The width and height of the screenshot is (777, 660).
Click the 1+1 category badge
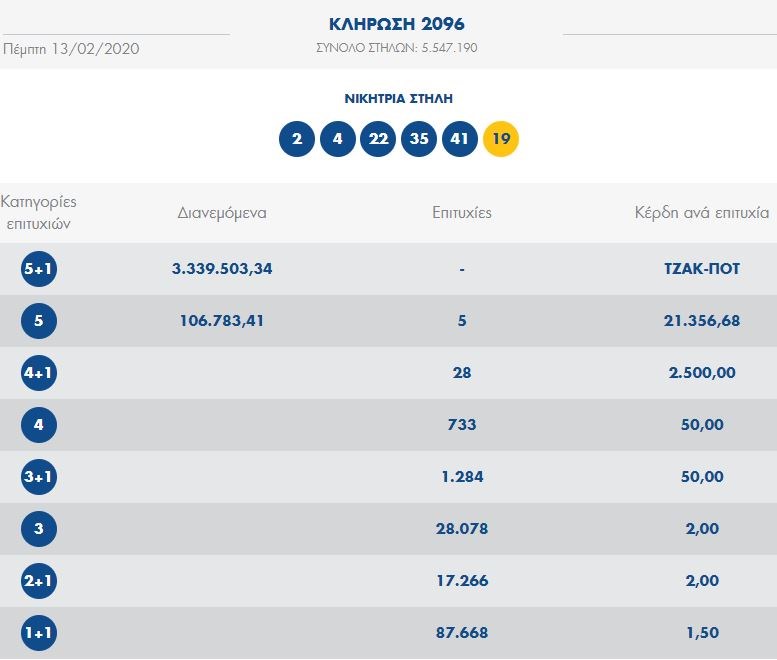tap(39, 633)
